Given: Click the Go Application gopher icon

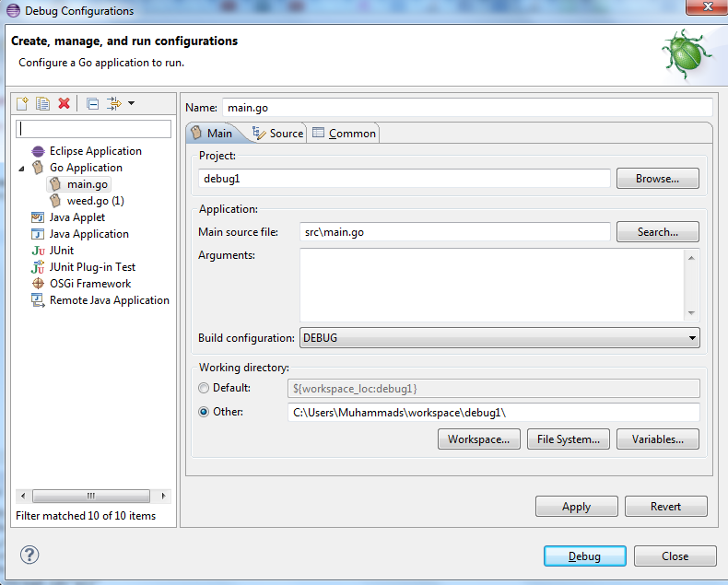Looking at the screenshot, I should pos(38,168).
